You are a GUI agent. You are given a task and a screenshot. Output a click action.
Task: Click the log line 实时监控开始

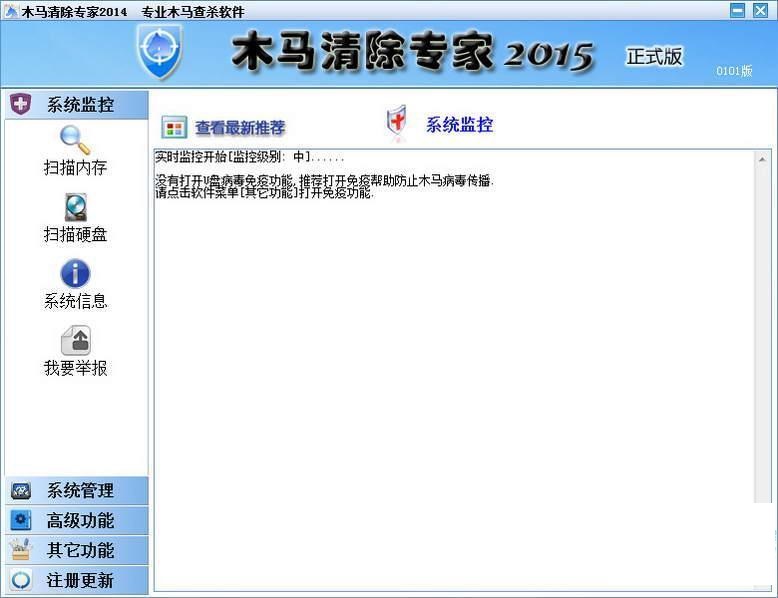pos(250,157)
